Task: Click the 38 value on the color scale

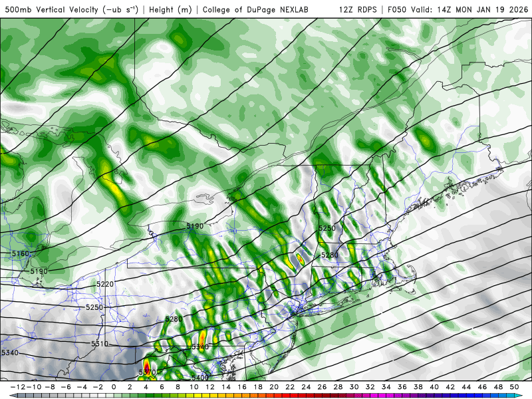Action: (418, 387)
